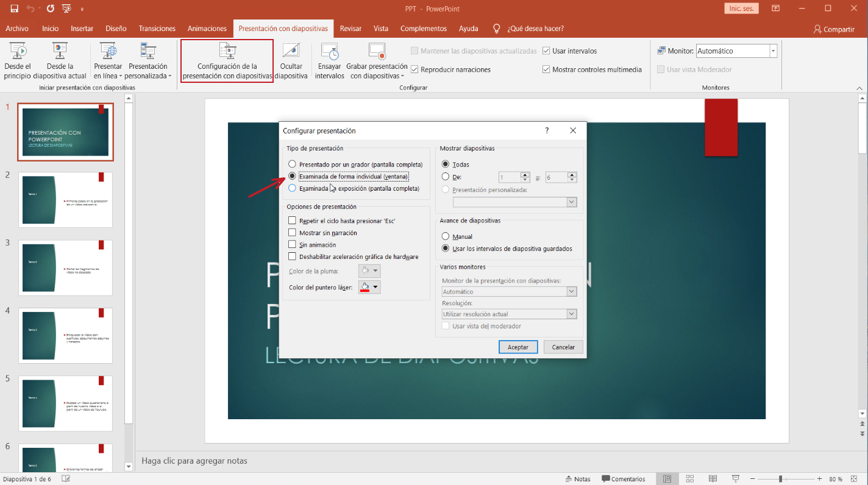Start from Desde la diapositiva actual
The image size is (868, 485).
[x=60, y=62]
